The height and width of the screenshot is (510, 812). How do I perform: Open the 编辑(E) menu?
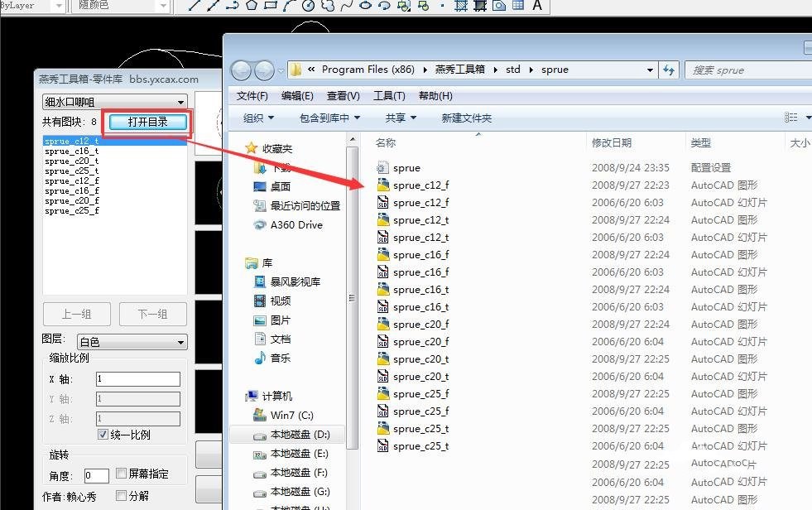[297, 96]
